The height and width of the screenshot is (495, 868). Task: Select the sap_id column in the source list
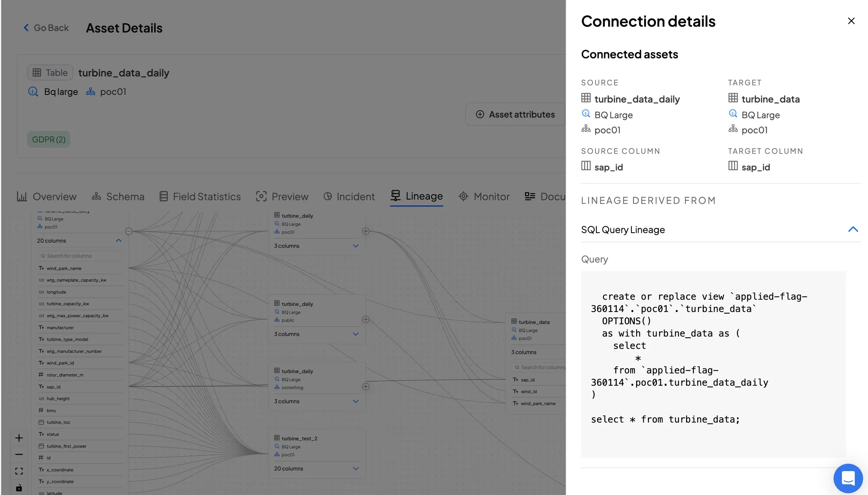coord(53,387)
